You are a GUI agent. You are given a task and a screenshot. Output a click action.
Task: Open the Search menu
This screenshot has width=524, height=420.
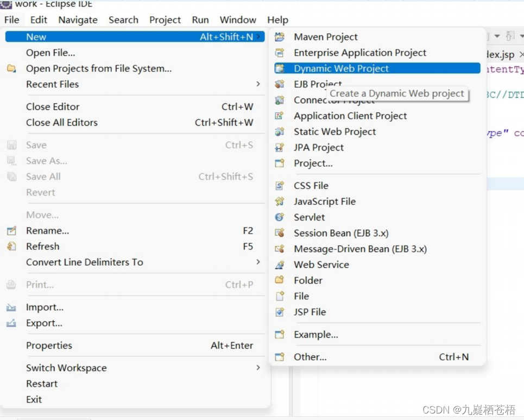(123, 20)
